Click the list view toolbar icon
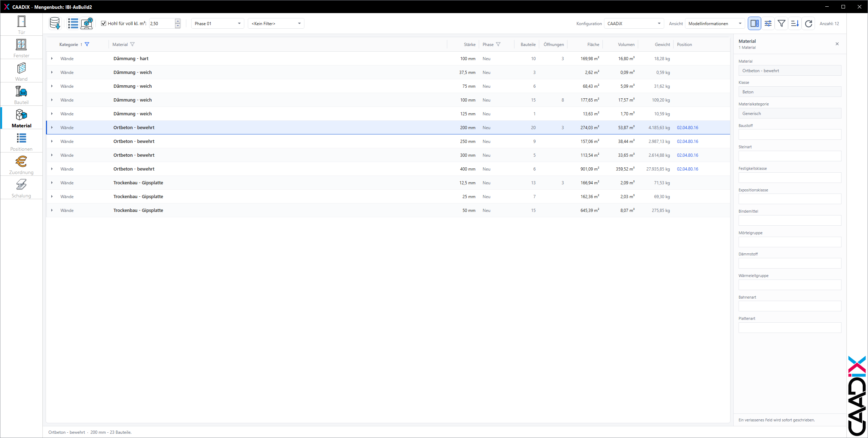This screenshot has width=868, height=438. pos(73,23)
